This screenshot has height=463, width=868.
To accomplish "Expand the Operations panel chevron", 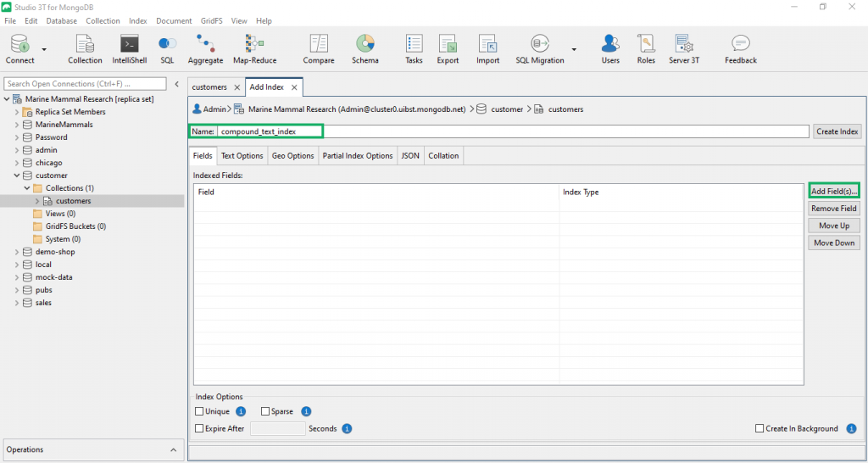I will click(x=173, y=449).
